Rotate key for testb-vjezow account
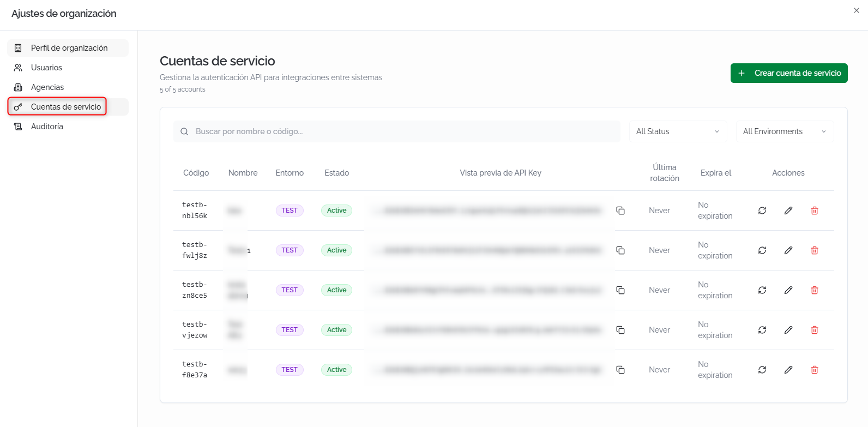Viewport: 868px width, 427px height. (x=762, y=330)
